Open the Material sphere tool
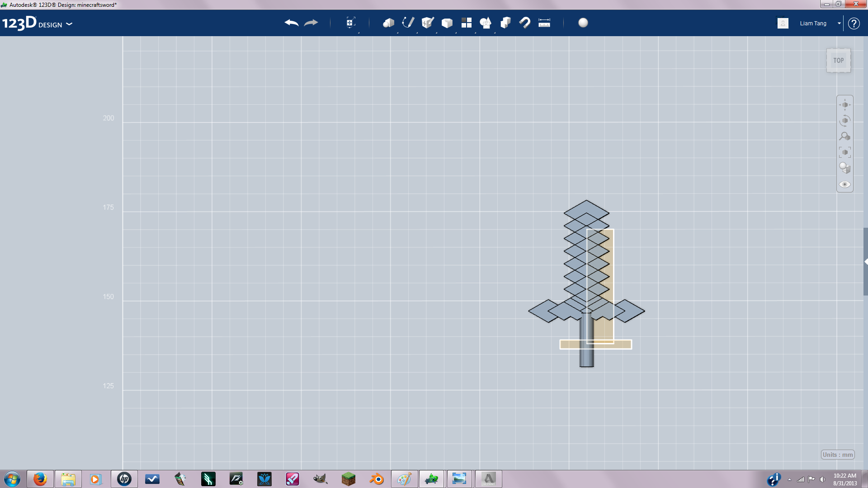 point(583,23)
